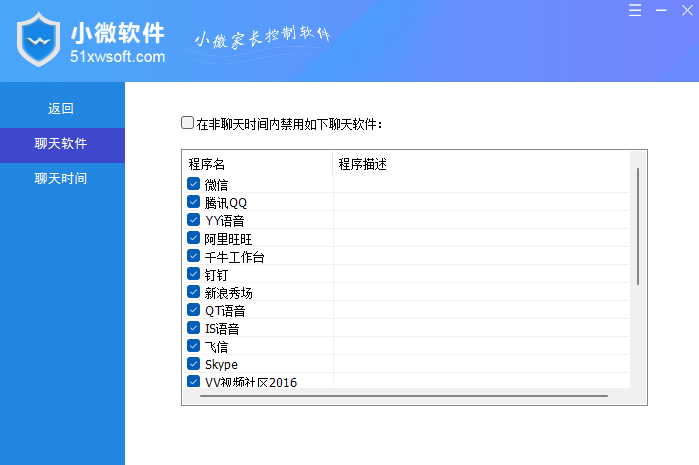
Task: Toggle the VV视频社区2016 checkbox
Action: (193, 381)
